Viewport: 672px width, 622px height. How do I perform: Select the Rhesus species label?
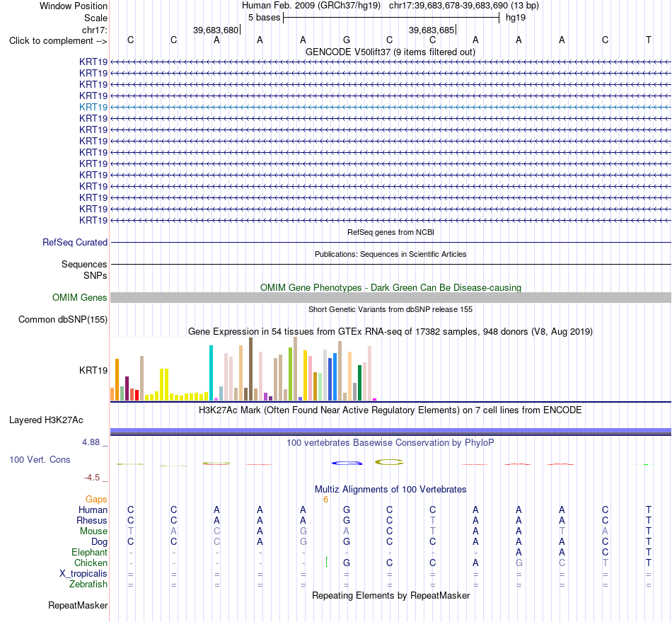pyautogui.click(x=92, y=520)
